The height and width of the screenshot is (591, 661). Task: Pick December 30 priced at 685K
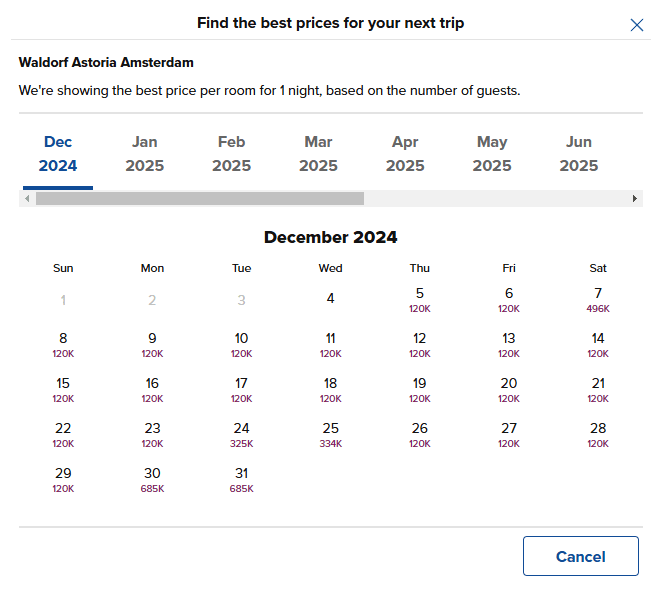[152, 479]
